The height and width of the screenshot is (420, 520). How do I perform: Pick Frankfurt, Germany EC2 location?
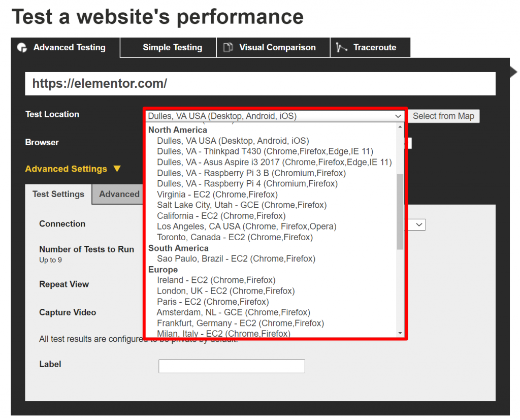[x=240, y=323]
